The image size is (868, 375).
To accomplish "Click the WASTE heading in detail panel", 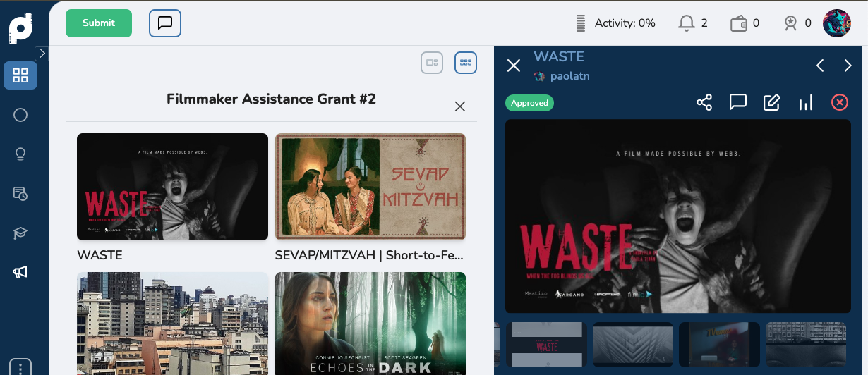I will point(559,56).
